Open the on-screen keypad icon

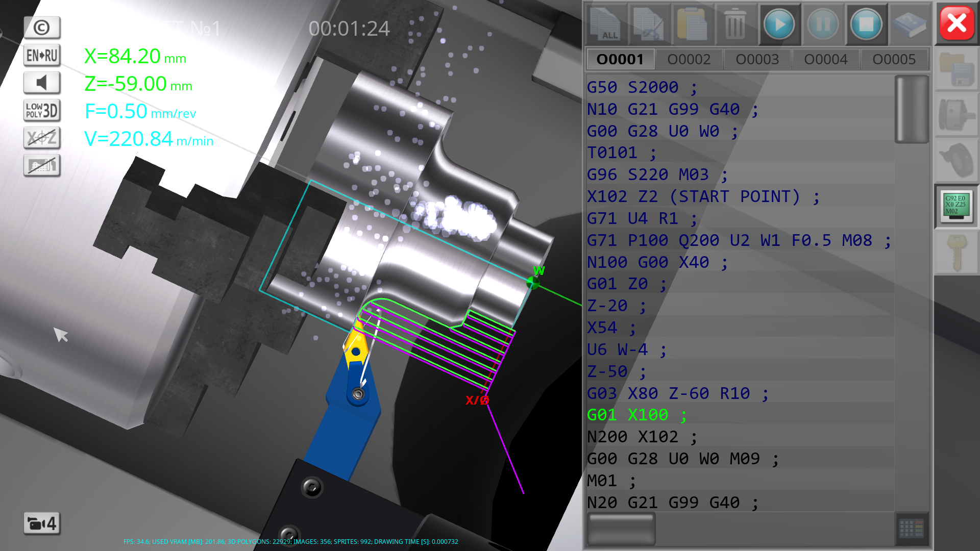pyautogui.click(x=911, y=529)
